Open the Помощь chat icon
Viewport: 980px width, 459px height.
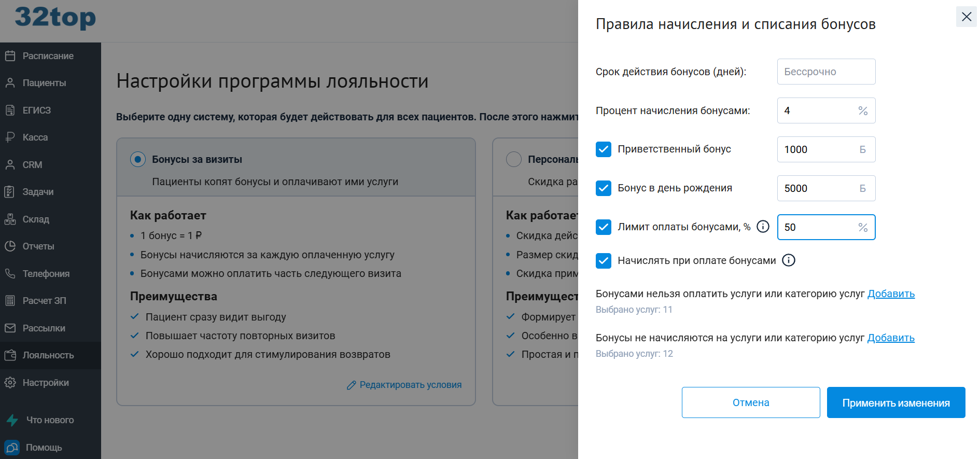click(12, 447)
